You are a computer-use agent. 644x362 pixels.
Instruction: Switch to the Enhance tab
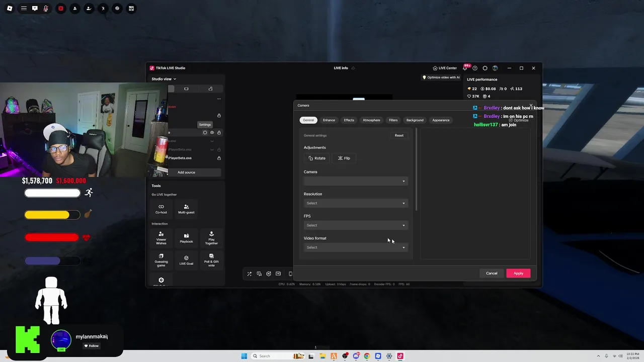(x=329, y=120)
